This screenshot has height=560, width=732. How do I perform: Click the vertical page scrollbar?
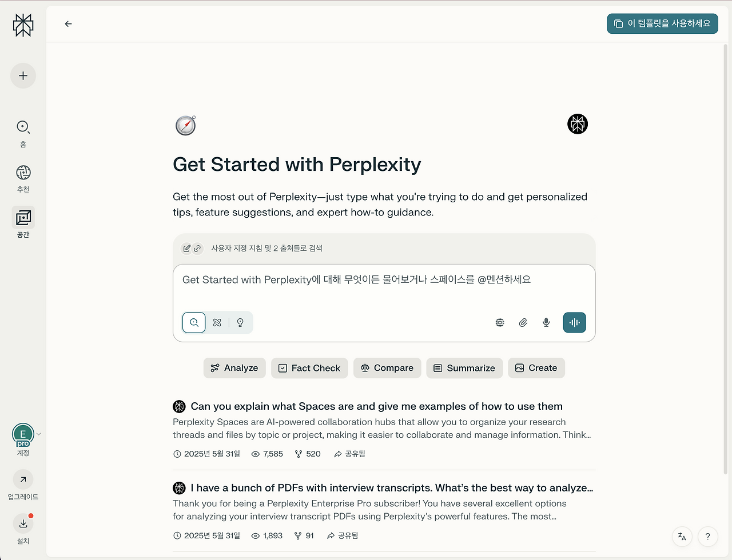coord(726,229)
